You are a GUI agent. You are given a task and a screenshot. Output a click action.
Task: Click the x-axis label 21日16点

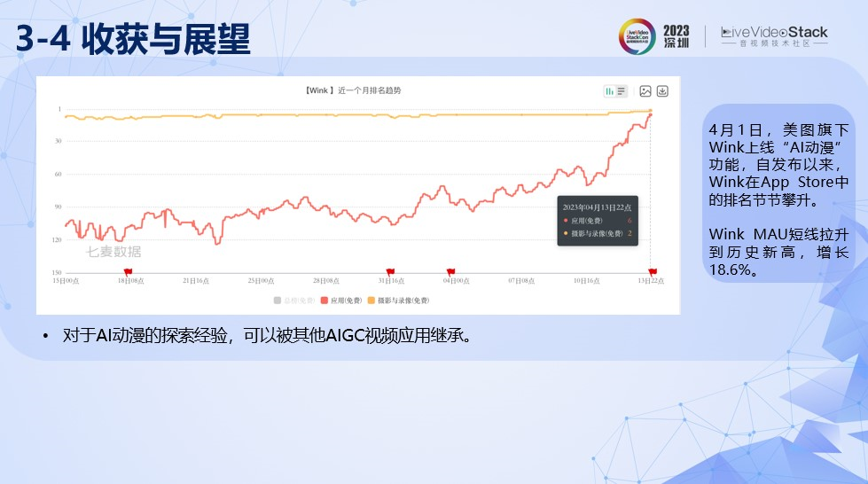(x=196, y=281)
